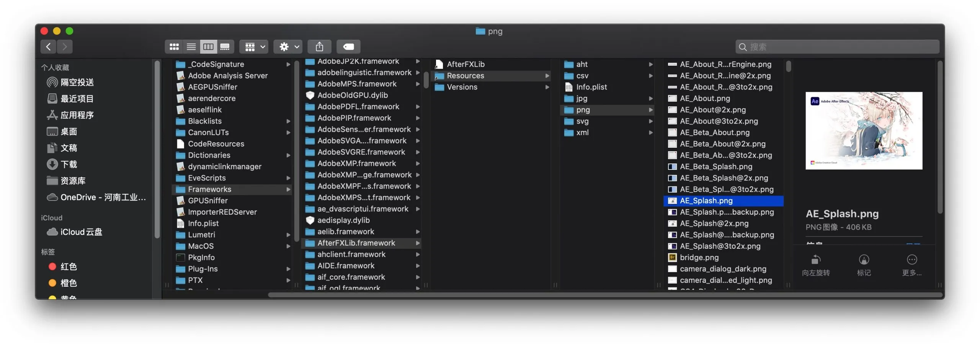
Task: Expand the Blacklists folder arrow
Action: coord(288,121)
